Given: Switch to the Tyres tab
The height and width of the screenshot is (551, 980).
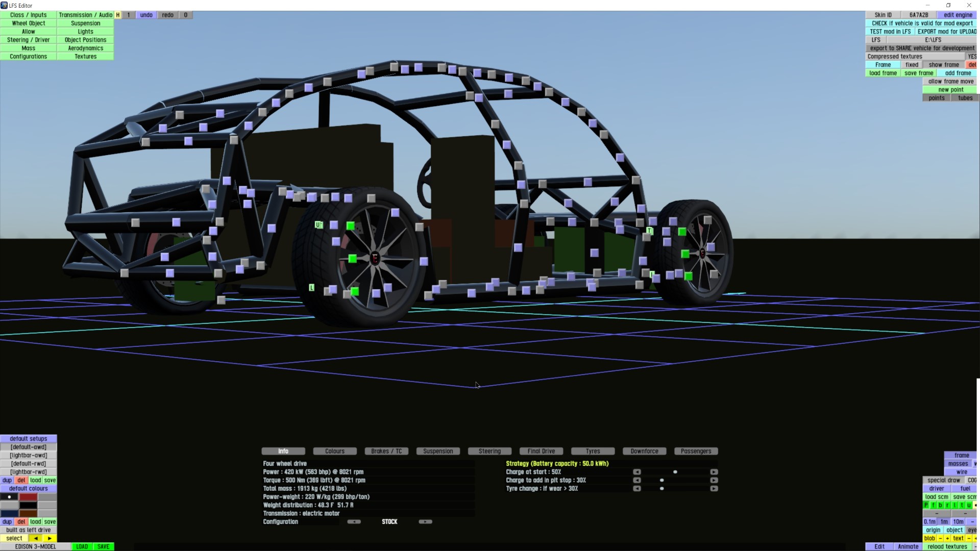Looking at the screenshot, I should pos(593,451).
